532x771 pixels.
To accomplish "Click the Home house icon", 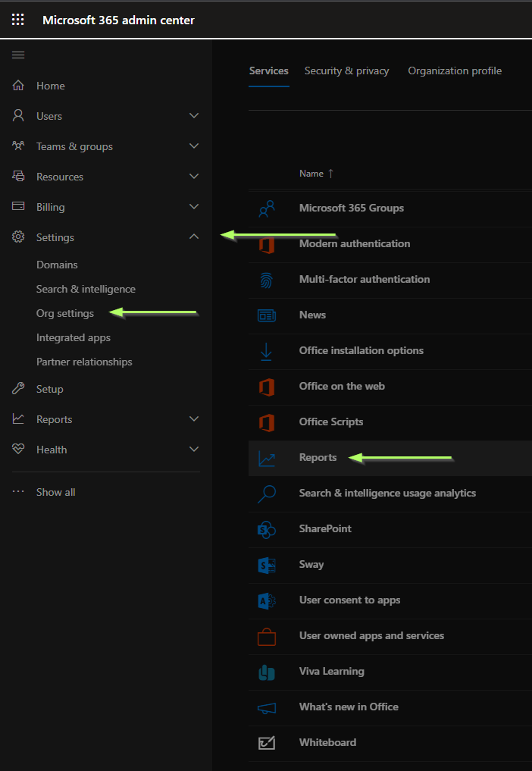I will coord(18,86).
